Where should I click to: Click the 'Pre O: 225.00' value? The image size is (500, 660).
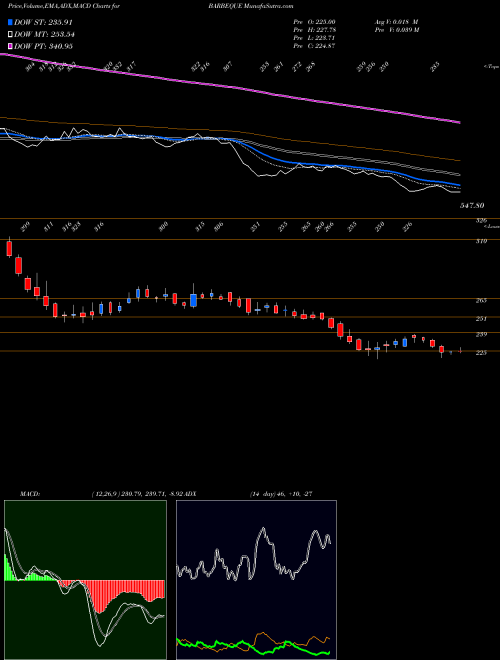(314, 21)
